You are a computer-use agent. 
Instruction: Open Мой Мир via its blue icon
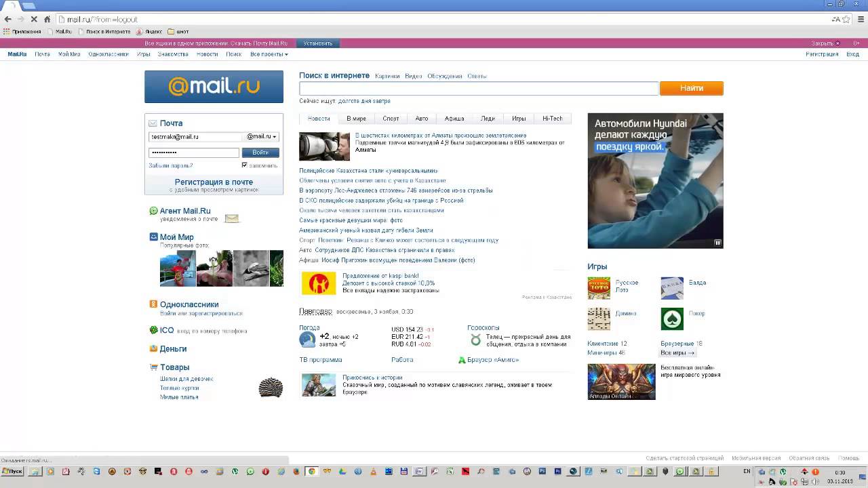[154, 237]
